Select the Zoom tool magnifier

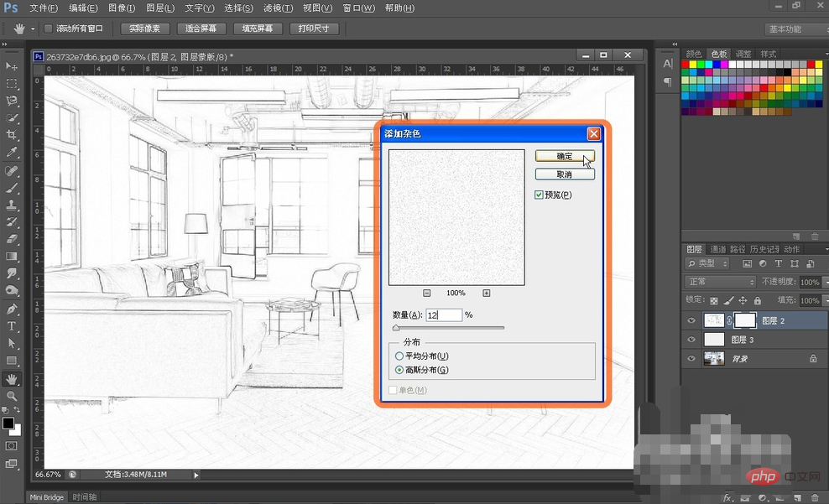[x=11, y=396]
